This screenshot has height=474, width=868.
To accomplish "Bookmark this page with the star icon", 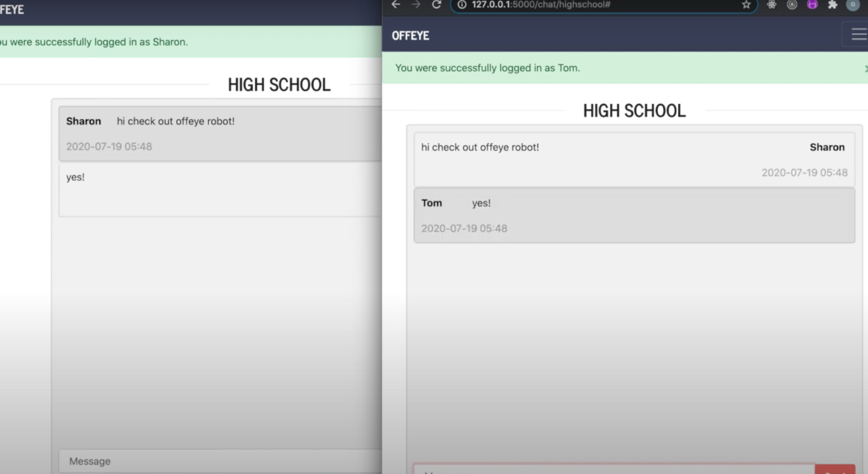I will [x=746, y=5].
